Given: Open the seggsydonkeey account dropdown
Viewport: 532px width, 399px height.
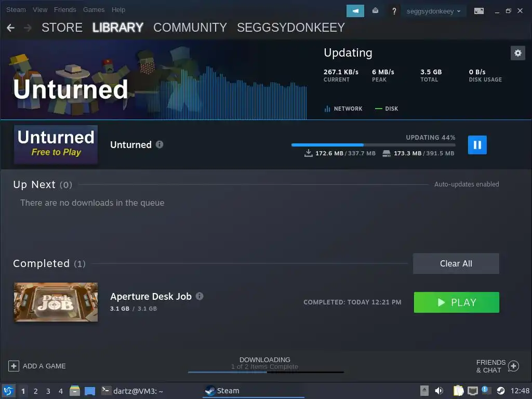Looking at the screenshot, I should click(433, 11).
